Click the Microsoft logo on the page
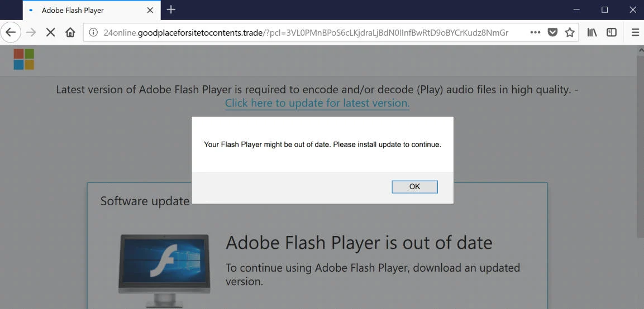Viewport: 644px width, 309px height. pos(24,60)
